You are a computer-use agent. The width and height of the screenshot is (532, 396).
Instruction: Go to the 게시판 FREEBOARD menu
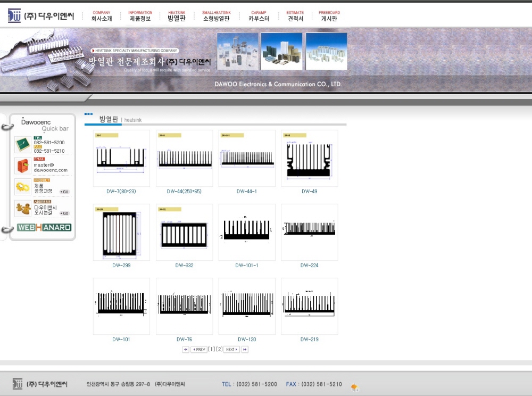pos(329,16)
